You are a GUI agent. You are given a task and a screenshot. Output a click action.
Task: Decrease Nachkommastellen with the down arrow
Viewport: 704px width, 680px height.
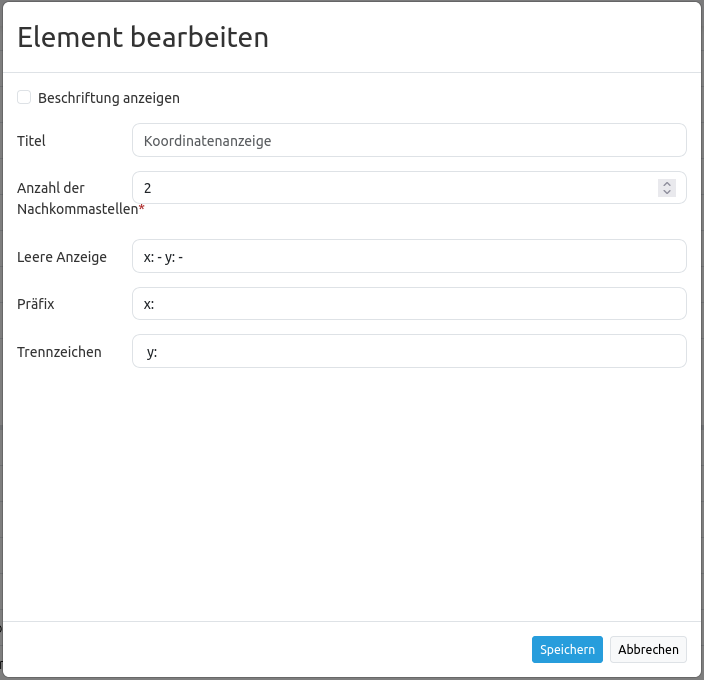pyautogui.click(x=667, y=192)
